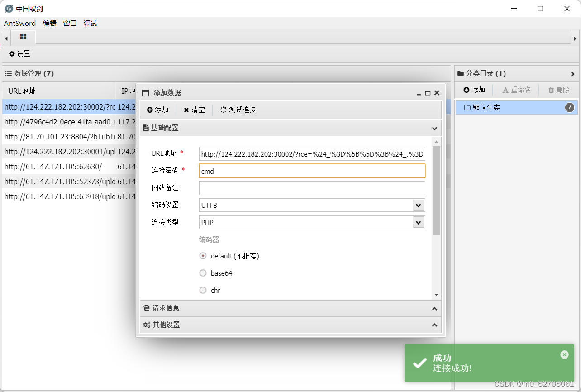Screen dimensions: 581x392
Task: Select the default (不推荐) encoder radio
Action: click(x=203, y=256)
